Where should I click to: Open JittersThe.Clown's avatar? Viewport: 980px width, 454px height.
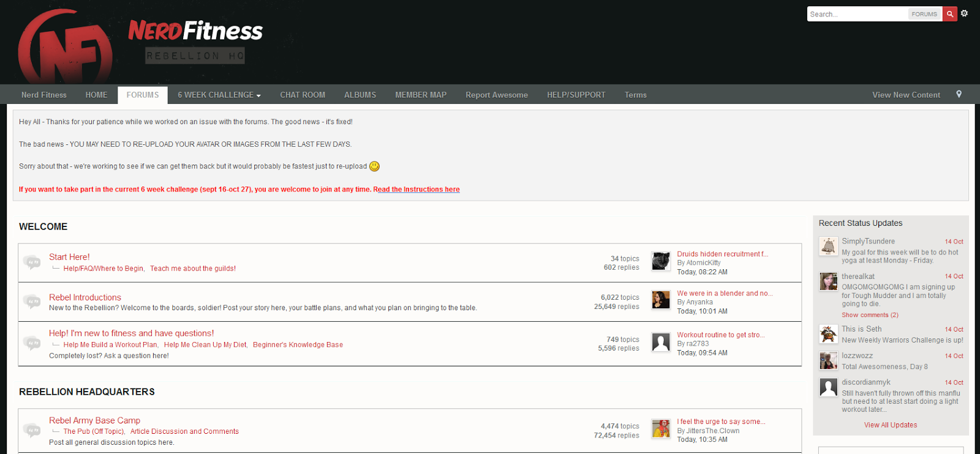661,429
